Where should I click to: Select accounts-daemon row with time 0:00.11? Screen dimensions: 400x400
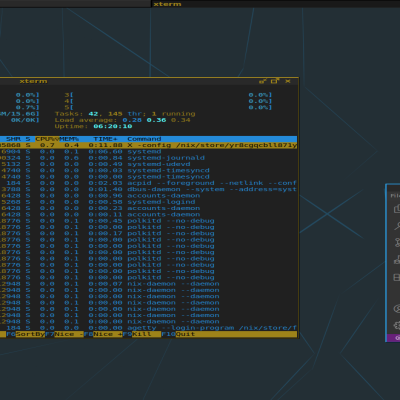point(148,215)
